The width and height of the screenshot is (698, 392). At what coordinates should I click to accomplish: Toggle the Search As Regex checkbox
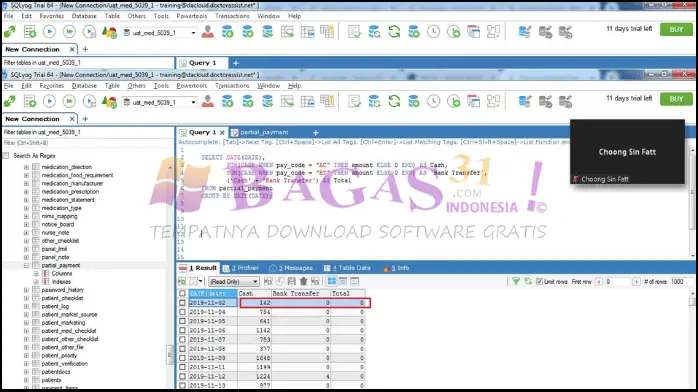pos(6,156)
